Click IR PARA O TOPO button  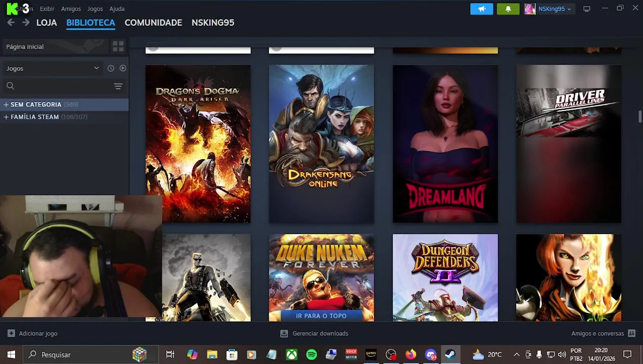pyautogui.click(x=321, y=316)
